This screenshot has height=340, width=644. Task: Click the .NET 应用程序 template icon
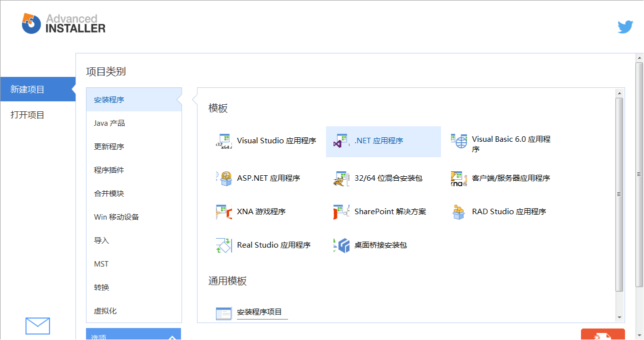(341, 141)
